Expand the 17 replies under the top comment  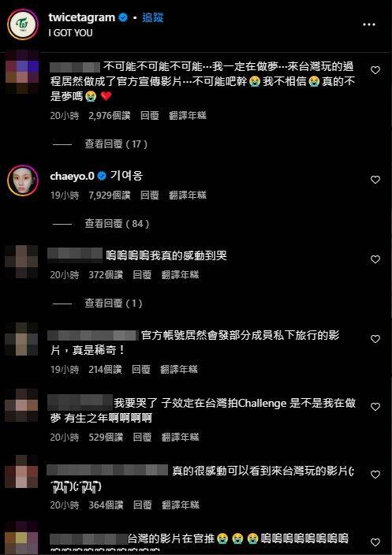(x=116, y=144)
